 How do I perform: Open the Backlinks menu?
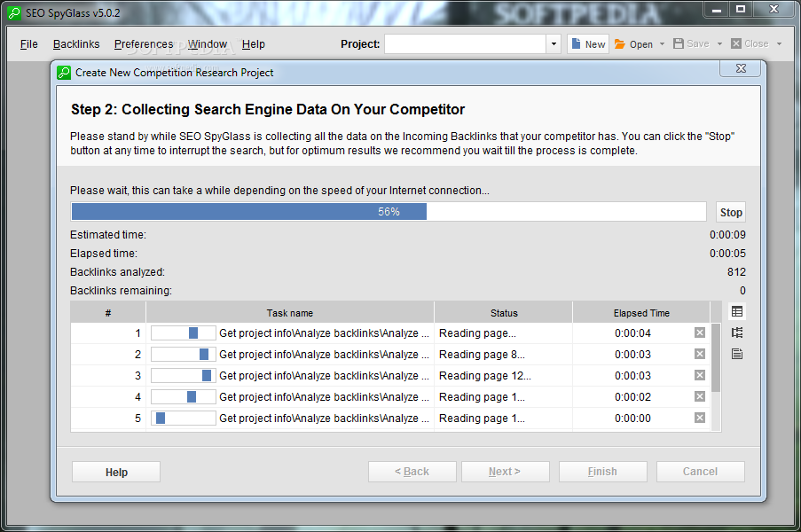tap(76, 44)
